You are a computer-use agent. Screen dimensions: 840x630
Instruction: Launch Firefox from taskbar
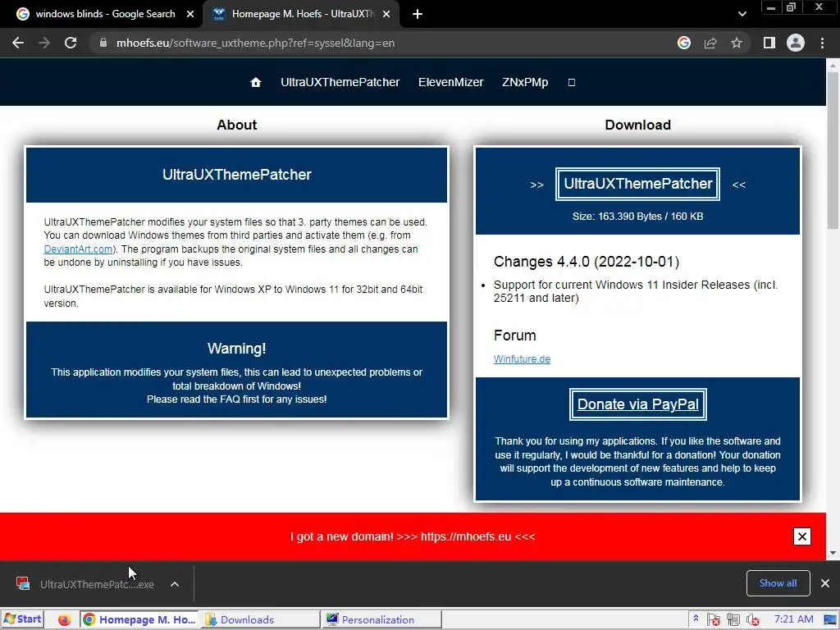click(64, 620)
